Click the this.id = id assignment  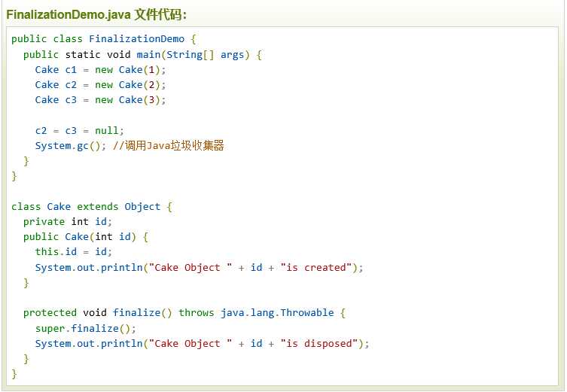click(x=73, y=251)
